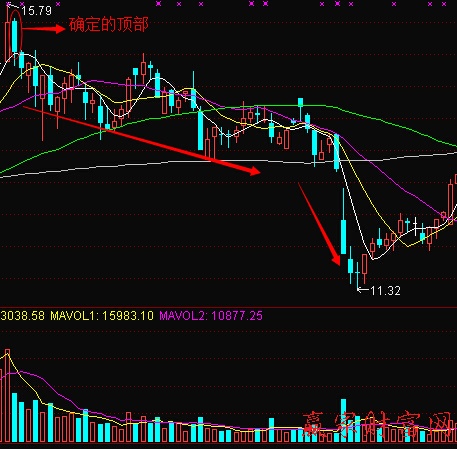Click the arrowhead of the long downtrend arrow
This screenshot has height=449, width=457.
click(255, 171)
